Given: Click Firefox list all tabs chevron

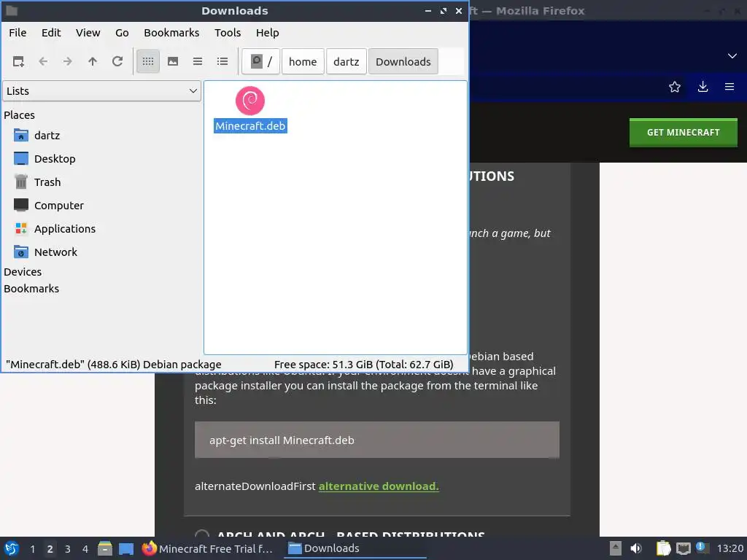Looking at the screenshot, I should coord(732,55).
